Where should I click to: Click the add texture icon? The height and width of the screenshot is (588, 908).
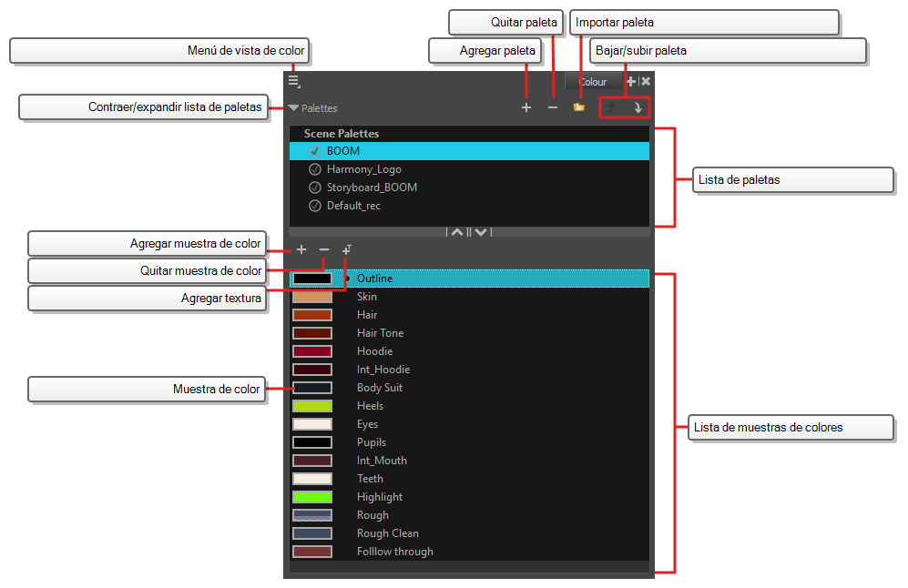(347, 249)
